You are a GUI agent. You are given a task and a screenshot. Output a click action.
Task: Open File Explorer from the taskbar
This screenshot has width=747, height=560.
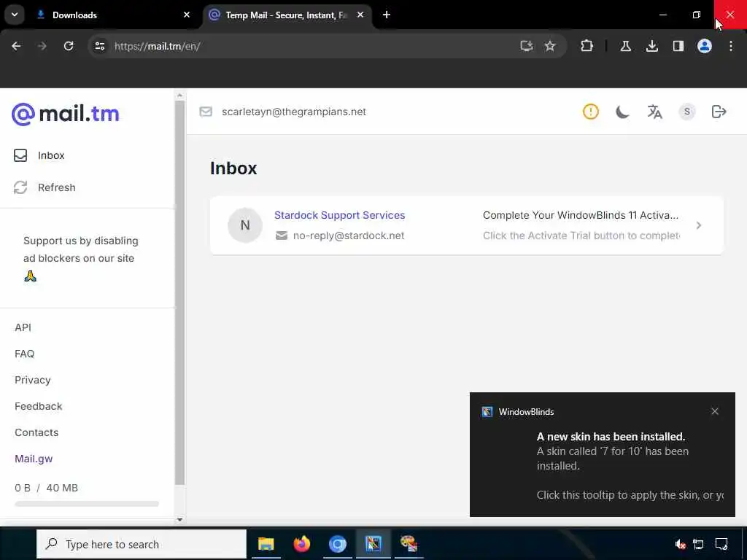point(266,544)
